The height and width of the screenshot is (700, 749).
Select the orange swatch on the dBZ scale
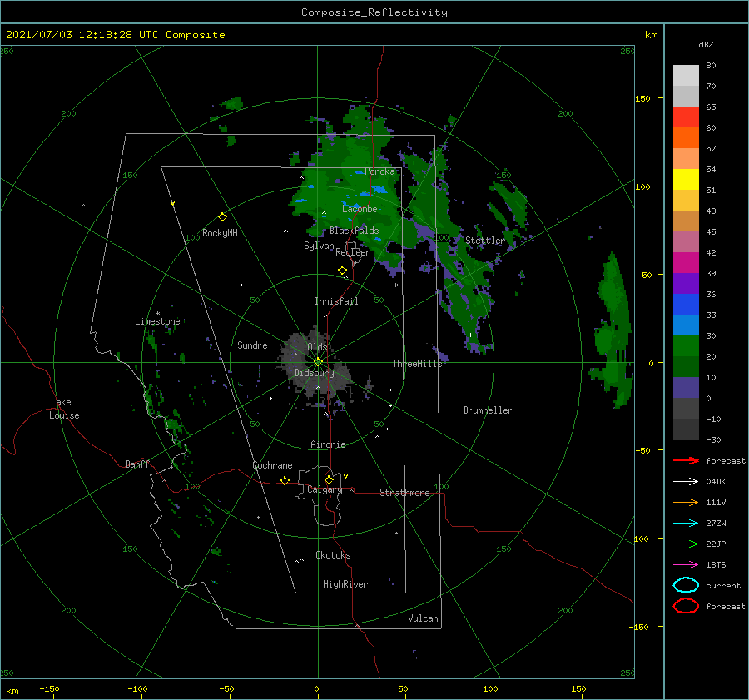tap(686, 138)
